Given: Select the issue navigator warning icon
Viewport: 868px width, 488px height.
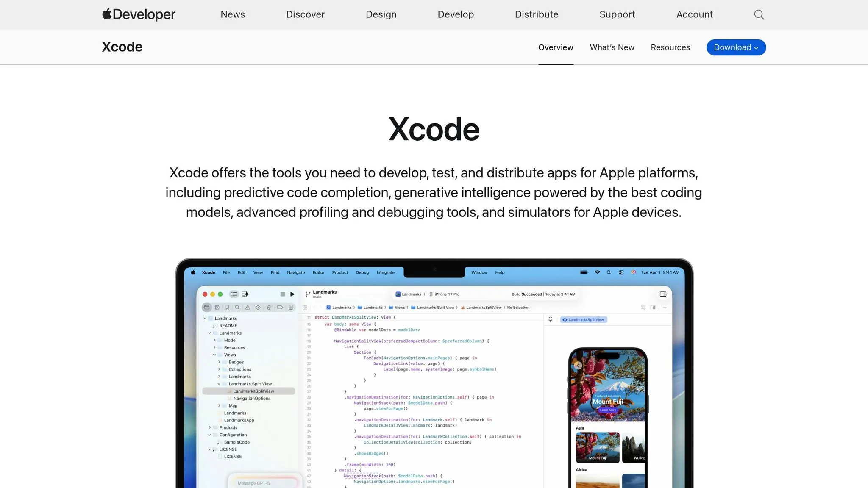Looking at the screenshot, I should click(x=248, y=308).
